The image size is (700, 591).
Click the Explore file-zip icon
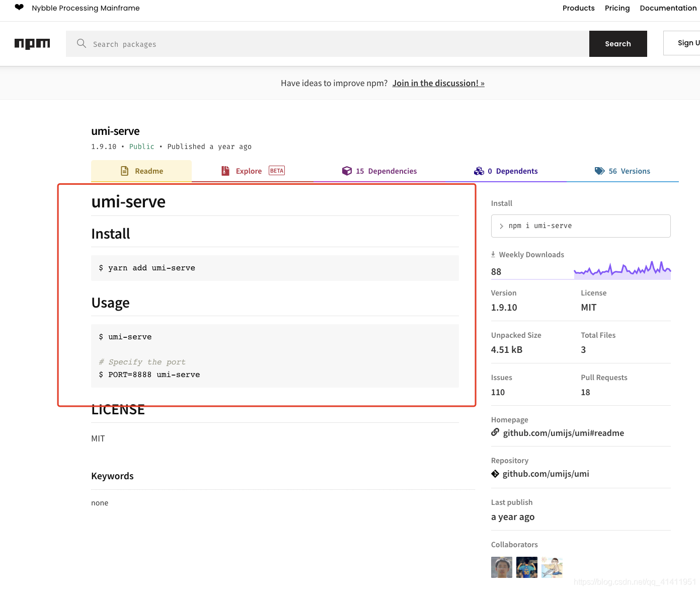click(x=225, y=171)
